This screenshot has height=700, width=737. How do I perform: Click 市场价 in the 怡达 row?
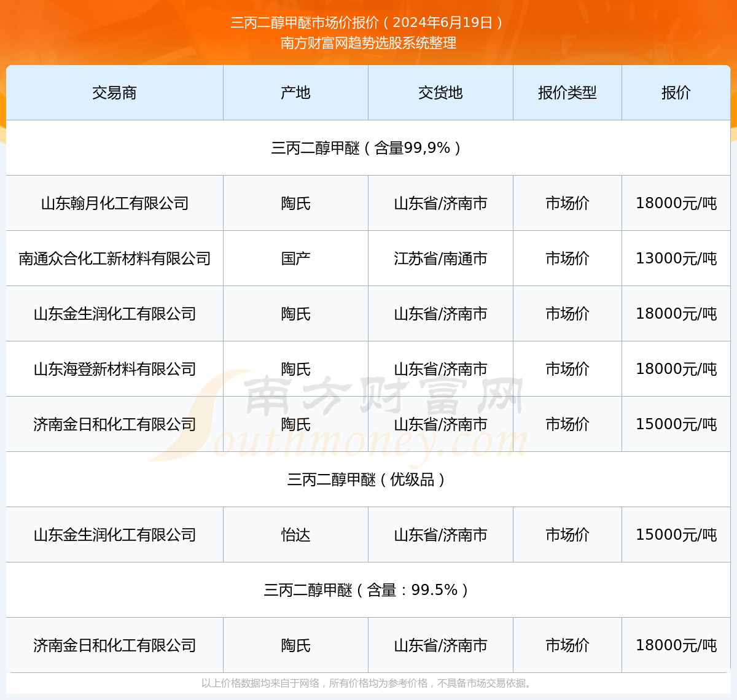pyautogui.click(x=567, y=535)
